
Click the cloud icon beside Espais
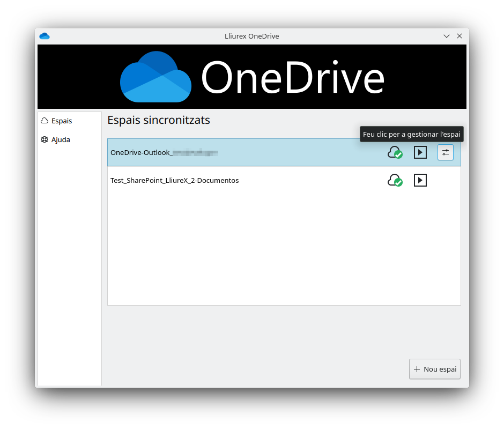[45, 121]
